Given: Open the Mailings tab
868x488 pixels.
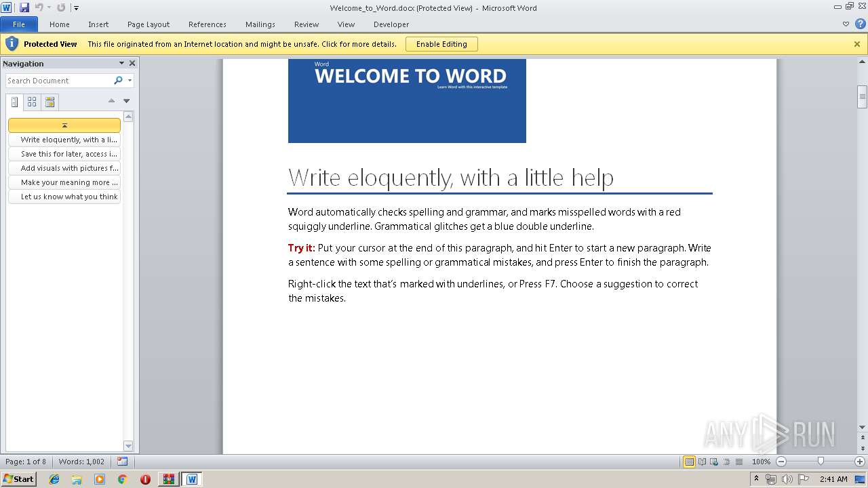Looking at the screenshot, I should pos(260,24).
